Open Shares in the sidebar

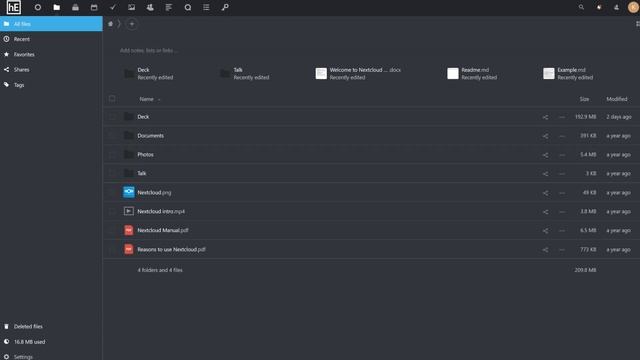pos(51,70)
